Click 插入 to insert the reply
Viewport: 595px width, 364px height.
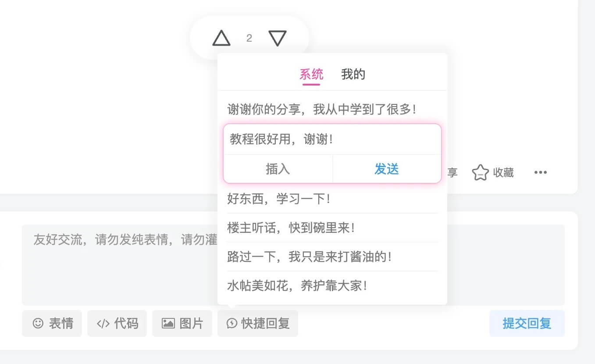click(x=278, y=169)
